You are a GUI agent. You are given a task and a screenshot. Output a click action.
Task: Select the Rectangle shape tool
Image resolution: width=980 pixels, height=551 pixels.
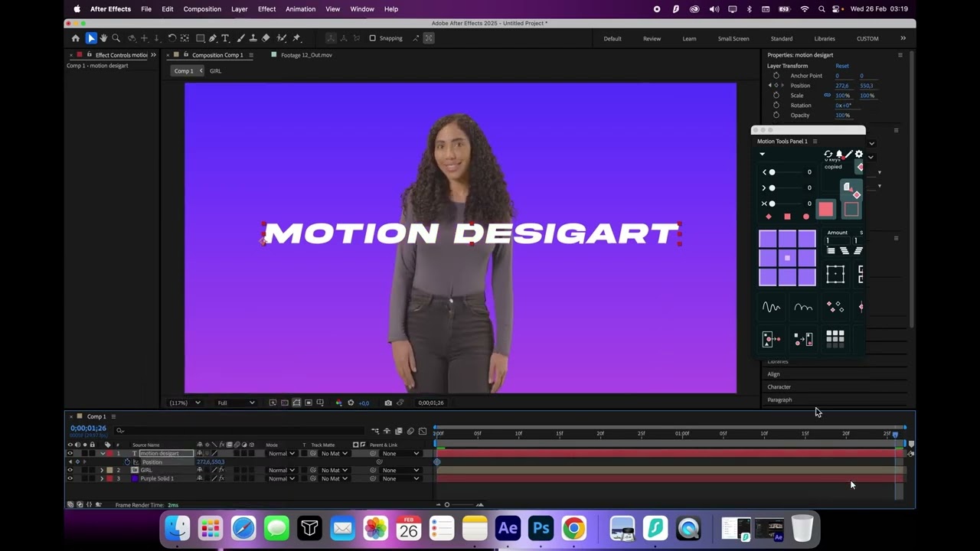tap(201, 38)
